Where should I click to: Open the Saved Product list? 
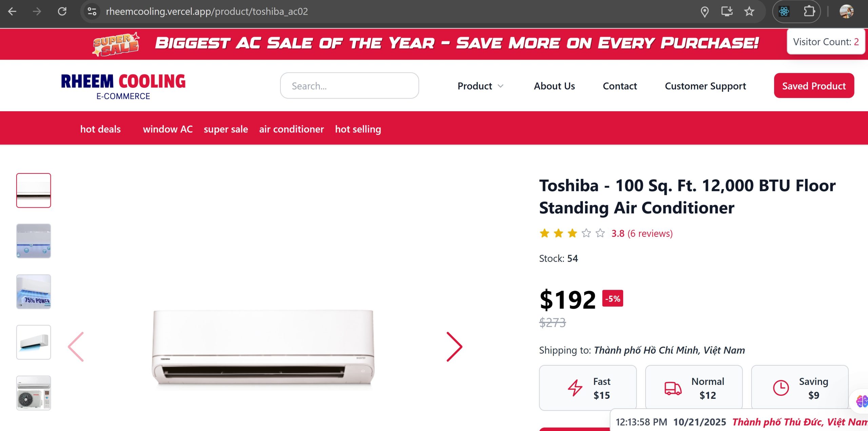pyautogui.click(x=814, y=86)
